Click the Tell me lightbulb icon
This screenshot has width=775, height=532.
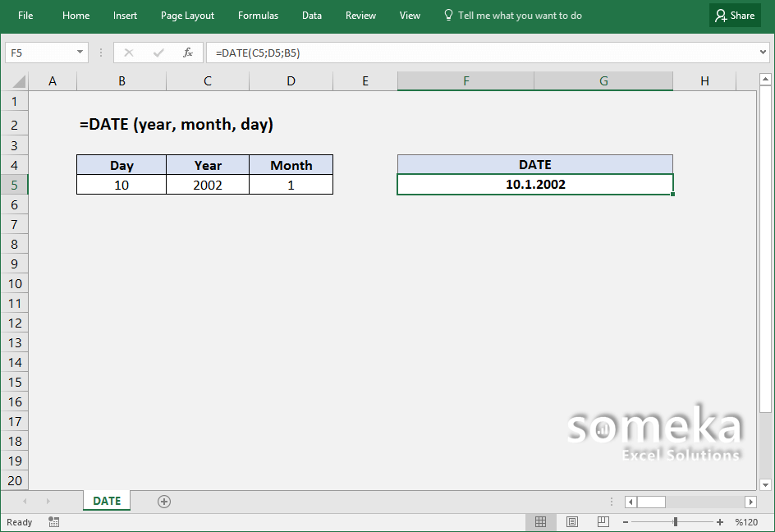point(448,16)
